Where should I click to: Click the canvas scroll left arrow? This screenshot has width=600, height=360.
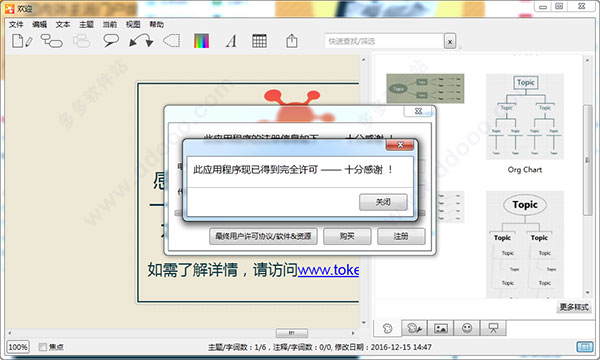click(10, 333)
